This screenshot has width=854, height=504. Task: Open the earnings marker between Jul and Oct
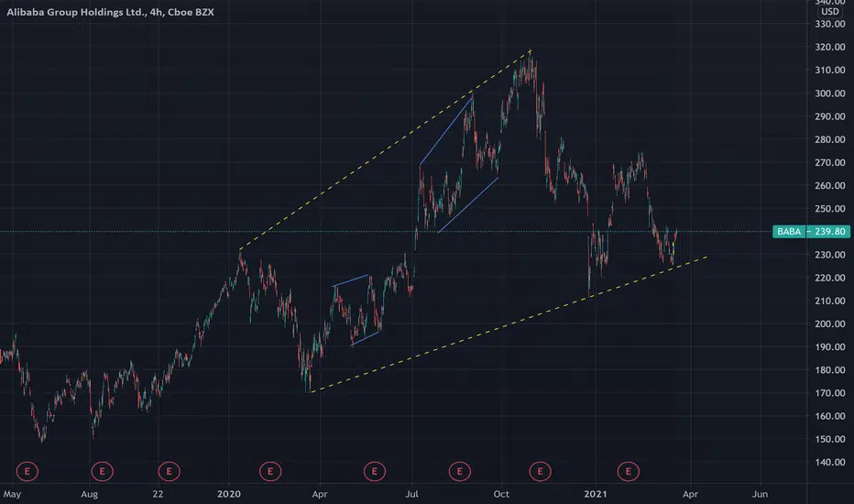459,471
